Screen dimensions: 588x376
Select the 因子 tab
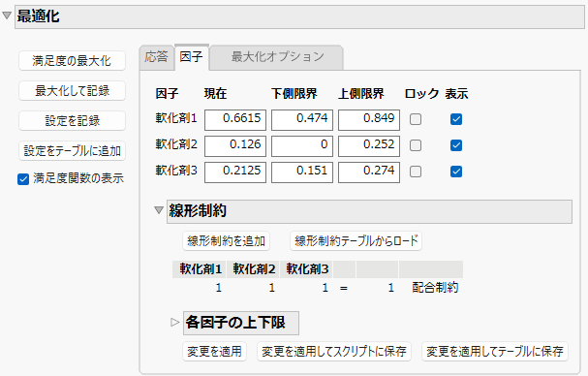click(191, 57)
